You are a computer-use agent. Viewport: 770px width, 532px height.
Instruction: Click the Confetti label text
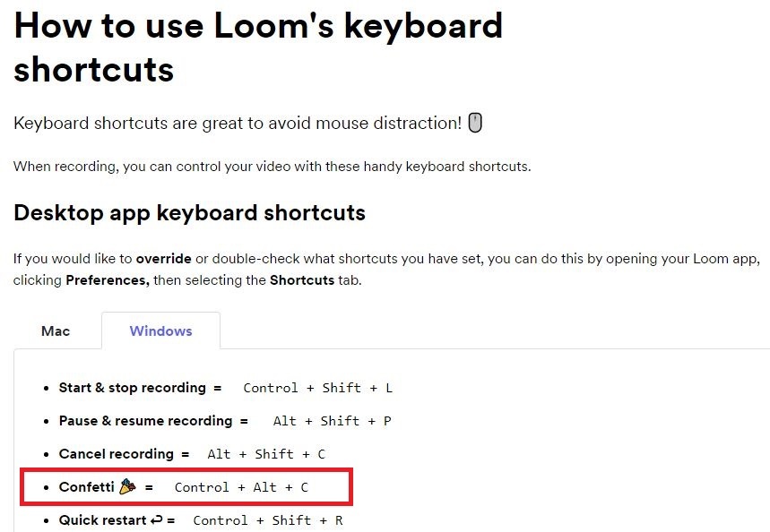(86, 487)
